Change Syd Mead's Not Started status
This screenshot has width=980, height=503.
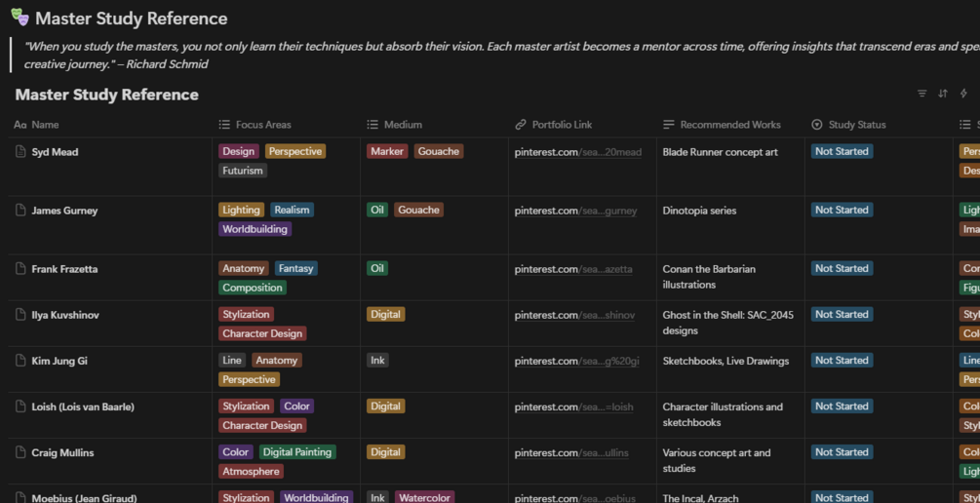point(842,151)
